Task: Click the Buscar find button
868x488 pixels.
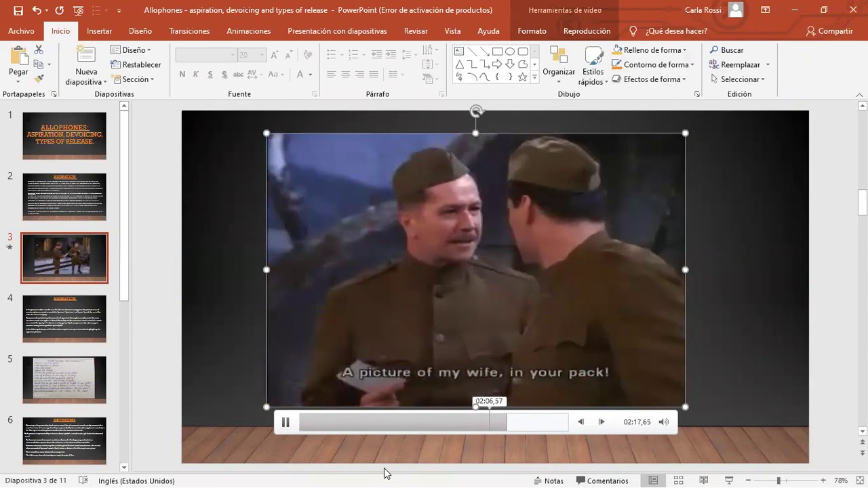Action: [x=726, y=50]
